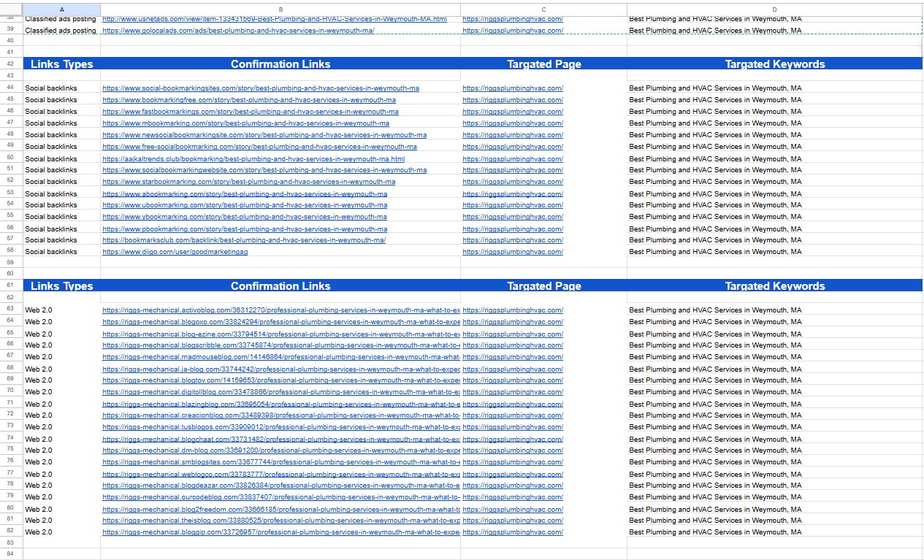924x560 pixels.
Task: Open the free-socialbookmarking.com story link
Action: point(259,147)
